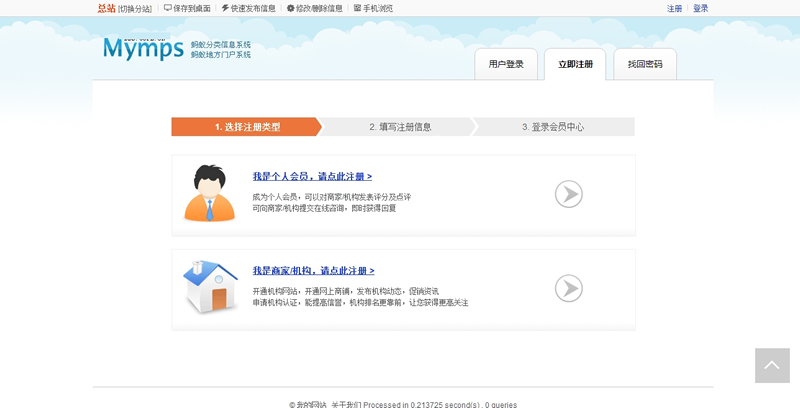Viewport: 800px width, 408px height.
Task: Switch to the 用户登录 tab
Action: [506, 64]
